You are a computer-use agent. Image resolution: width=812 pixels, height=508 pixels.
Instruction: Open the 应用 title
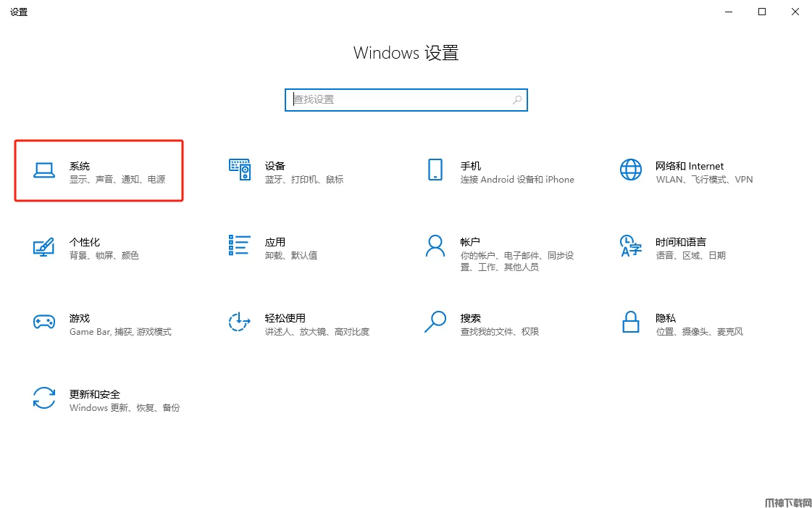tap(275, 242)
